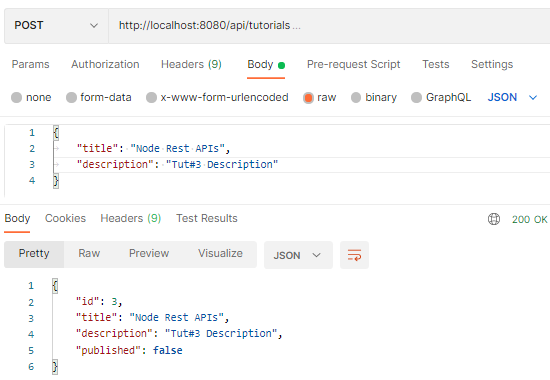Click closing brace on request line 4
This screenshot has width=550, height=380.
click(x=56, y=181)
